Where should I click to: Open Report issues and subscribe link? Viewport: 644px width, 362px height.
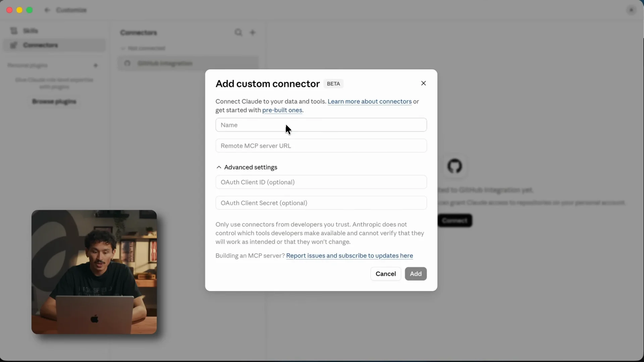point(349,255)
